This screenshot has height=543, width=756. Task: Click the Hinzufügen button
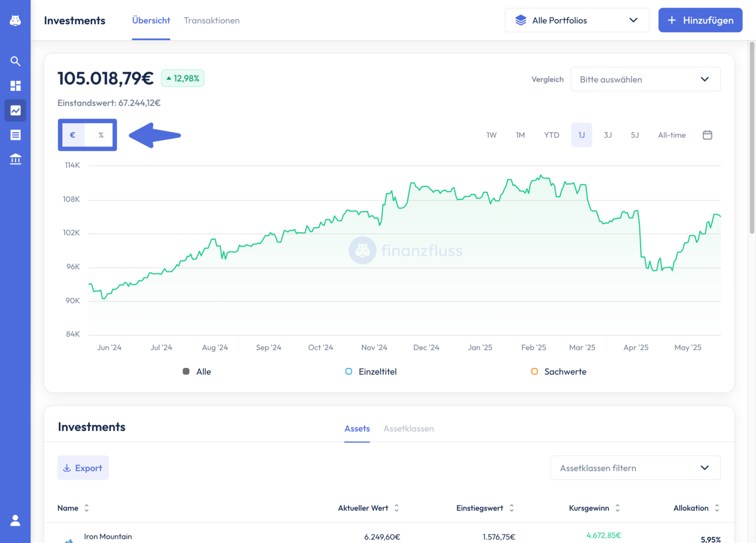(700, 20)
